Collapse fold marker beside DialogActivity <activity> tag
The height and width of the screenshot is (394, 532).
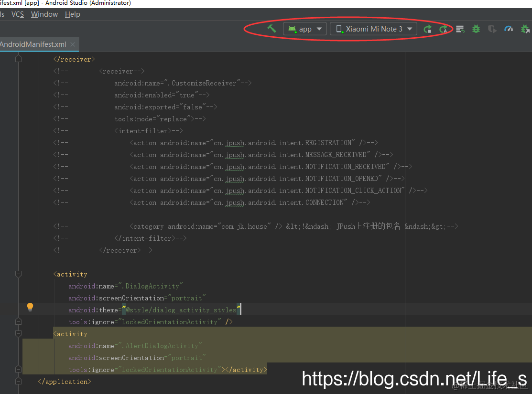19,274
